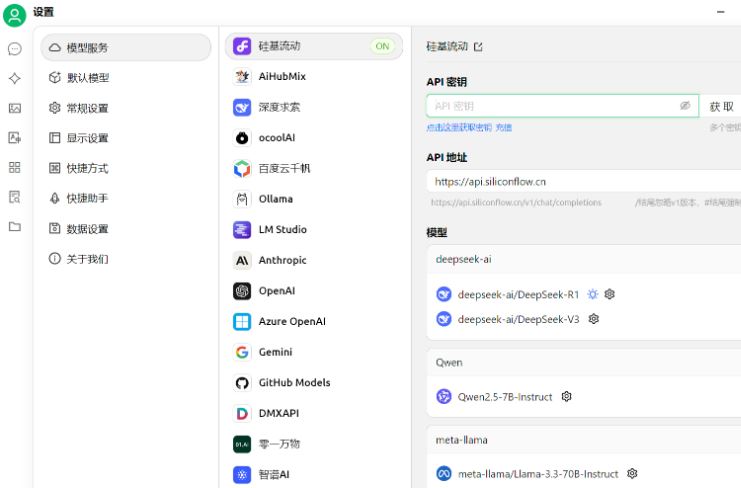741x488 pixels.
Task: Open the knowledge base search icon in sidebar
Action: click(x=14, y=197)
